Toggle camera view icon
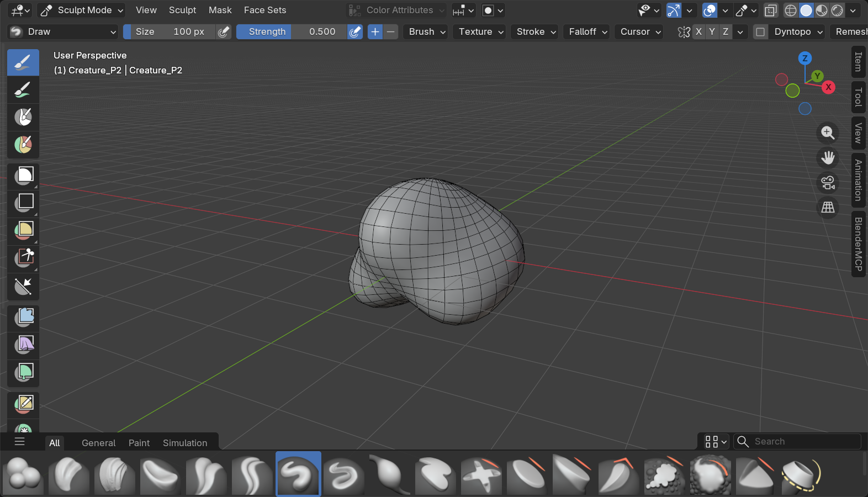 pyautogui.click(x=828, y=183)
